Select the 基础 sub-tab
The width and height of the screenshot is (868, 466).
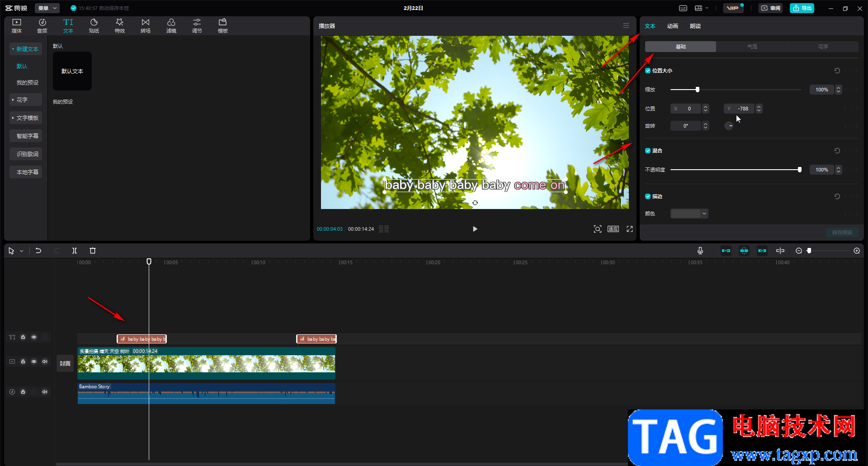click(680, 47)
